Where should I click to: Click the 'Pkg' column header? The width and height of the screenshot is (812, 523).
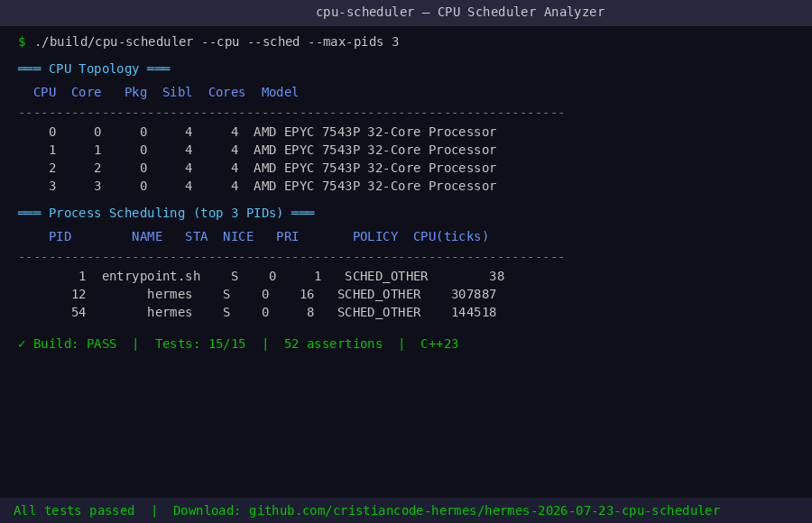click(x=135, y=92)
